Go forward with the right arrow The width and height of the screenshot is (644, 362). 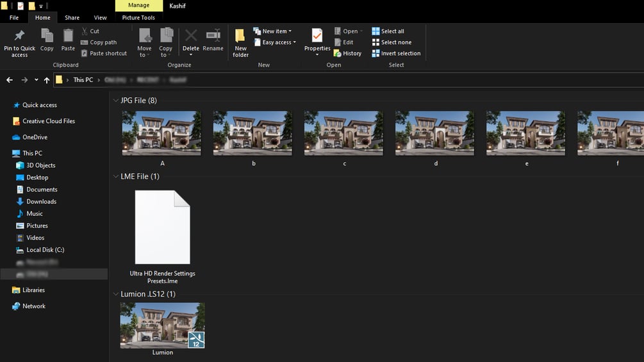click(24, 80)
